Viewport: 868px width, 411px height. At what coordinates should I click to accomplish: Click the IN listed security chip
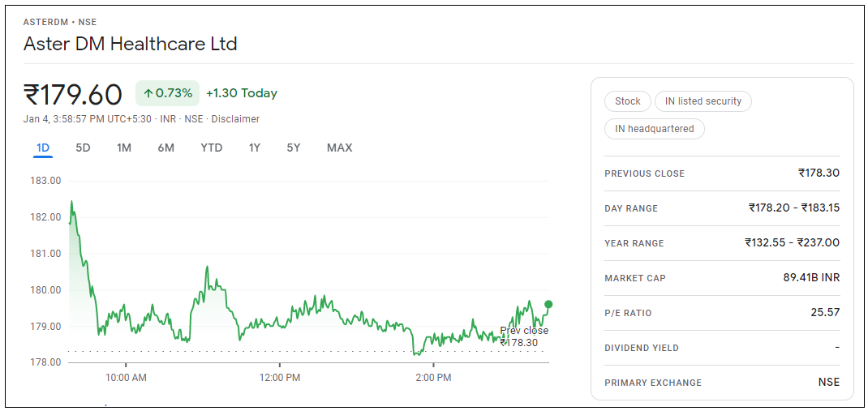[703, 101]
